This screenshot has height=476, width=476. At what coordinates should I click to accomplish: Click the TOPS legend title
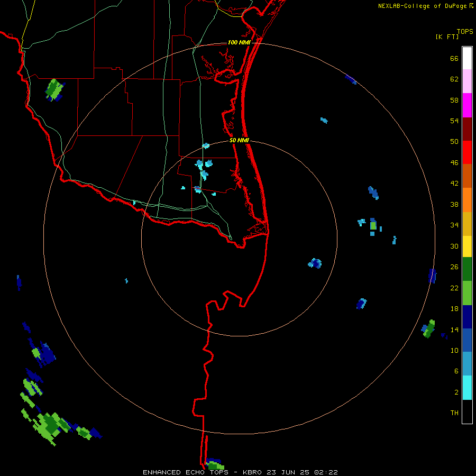465,32
